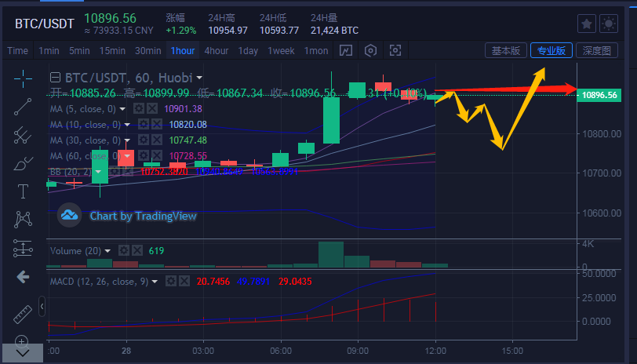Select the long position prediction tool
Image resolution: width=637 pixels, height=364 pixels.
(x=23, y=248)
